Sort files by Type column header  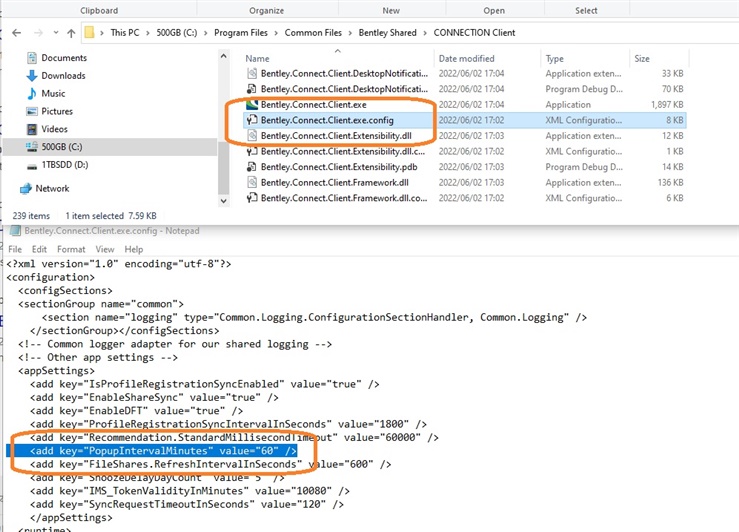point(555,58)
